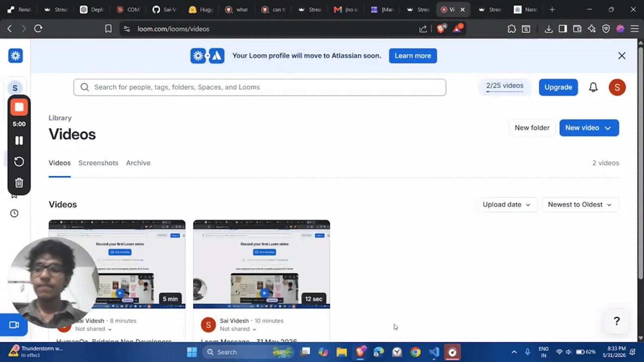Viewport: 644px width, 362px height.
Task: Click the share page icon in address bar
Action: [x=423, y=29]
